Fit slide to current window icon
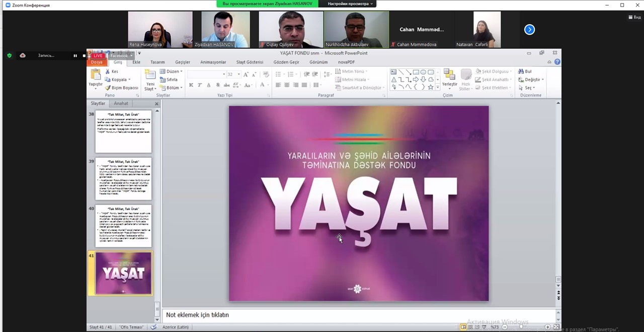This screenshot has width=644, height=332. [556, 327]
